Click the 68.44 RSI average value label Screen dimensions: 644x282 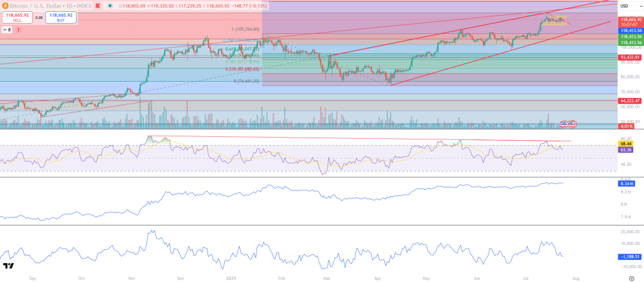click(x=626, y=144)
